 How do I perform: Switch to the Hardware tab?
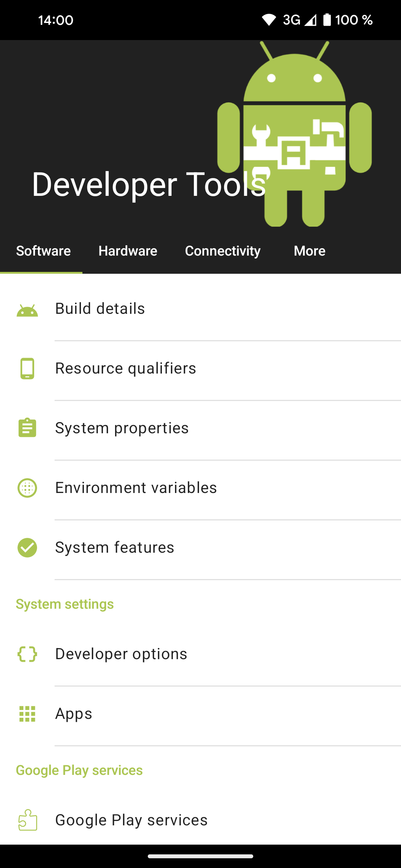(x=128, y=251)
